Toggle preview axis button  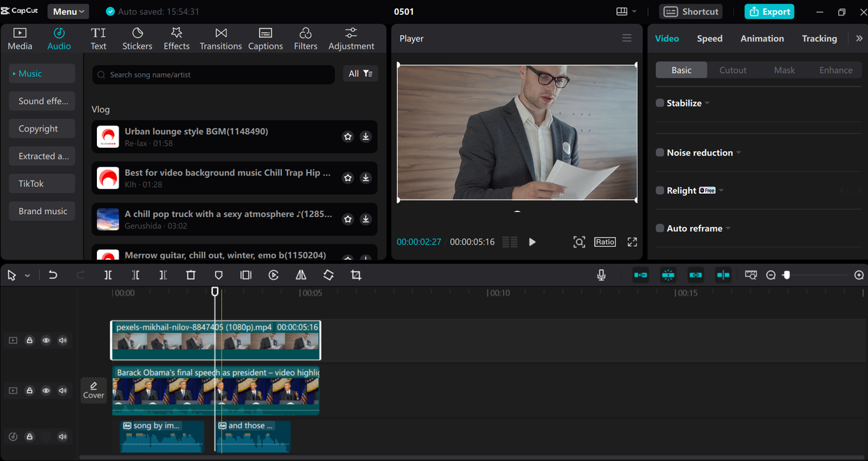(724, 275)
